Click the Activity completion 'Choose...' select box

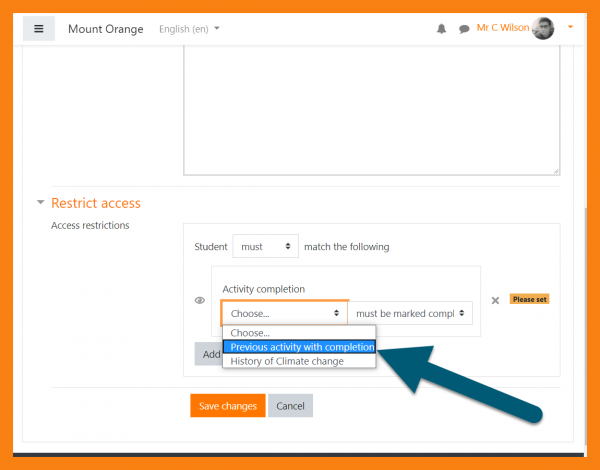(x=284, y=313)
